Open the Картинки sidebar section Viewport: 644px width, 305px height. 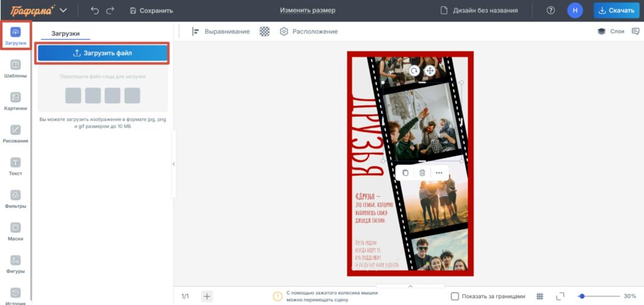(x=16, y=101)
